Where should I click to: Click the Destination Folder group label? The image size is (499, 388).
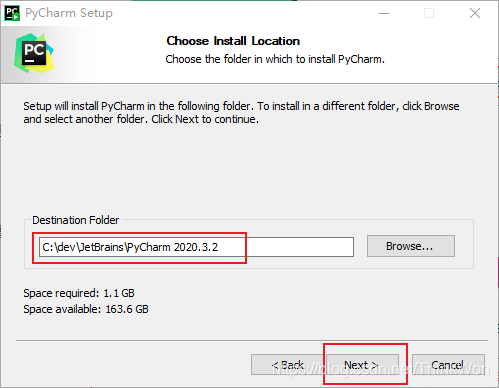[x=76, y=220]
